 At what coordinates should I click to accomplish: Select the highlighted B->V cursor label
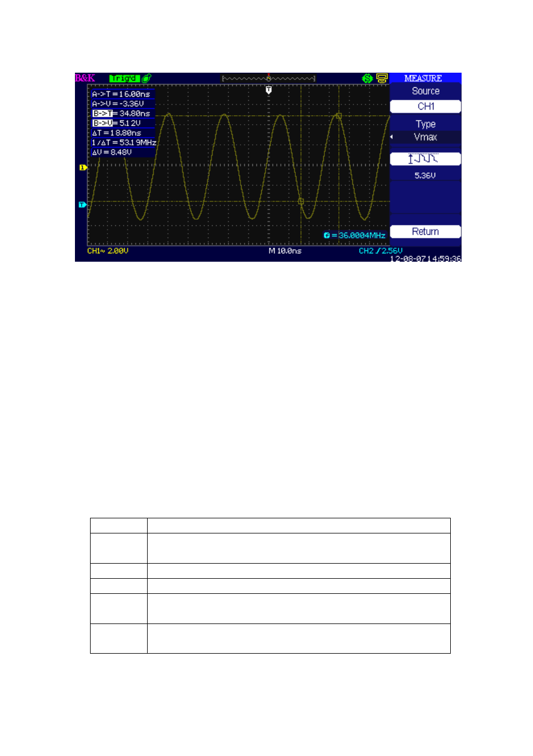click(103, 123)
